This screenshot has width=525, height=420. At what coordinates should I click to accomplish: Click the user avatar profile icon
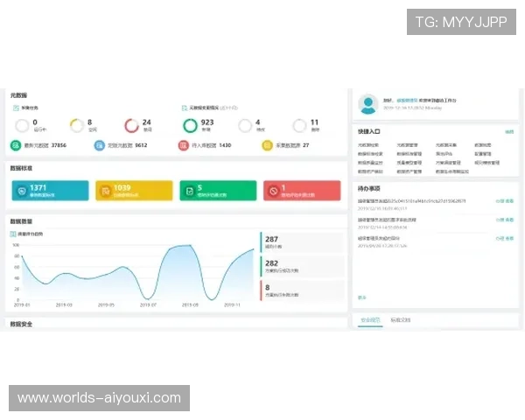coord(367,104)
